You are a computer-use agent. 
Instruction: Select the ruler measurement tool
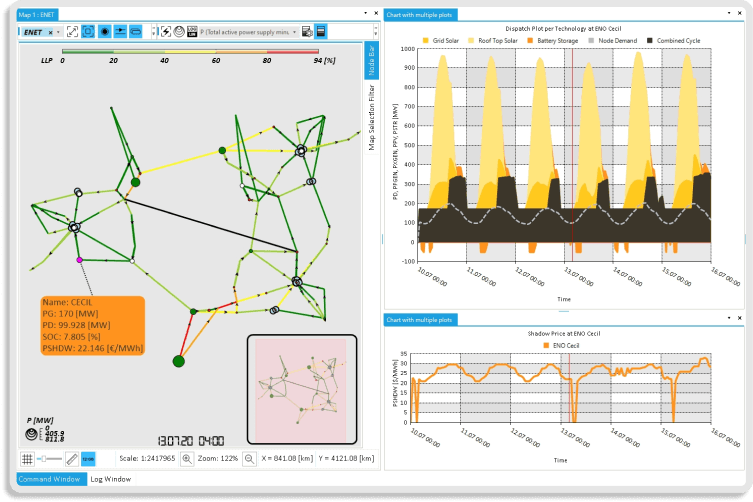[x=71, y=458]
